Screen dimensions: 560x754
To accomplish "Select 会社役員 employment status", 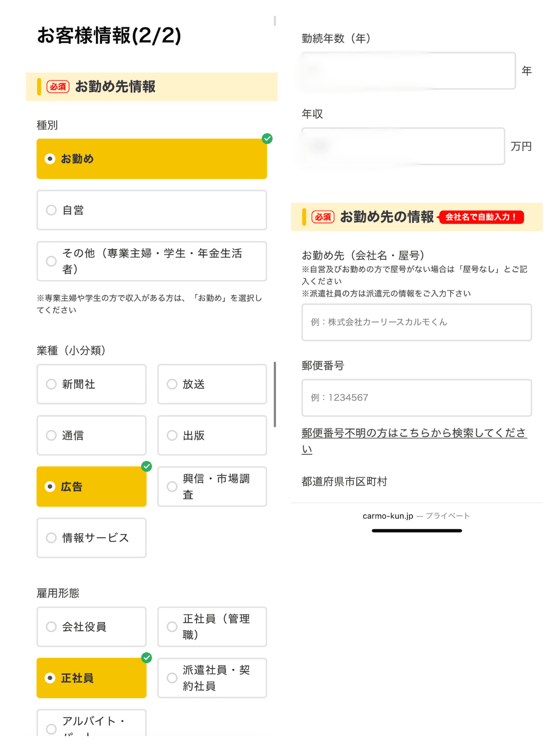I will point(91,626).
